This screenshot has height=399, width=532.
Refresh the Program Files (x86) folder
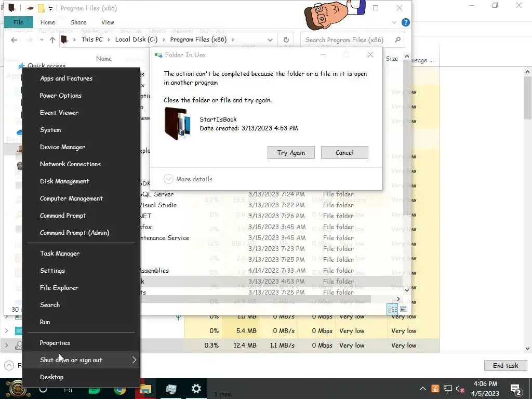click(x=286, y=39)
